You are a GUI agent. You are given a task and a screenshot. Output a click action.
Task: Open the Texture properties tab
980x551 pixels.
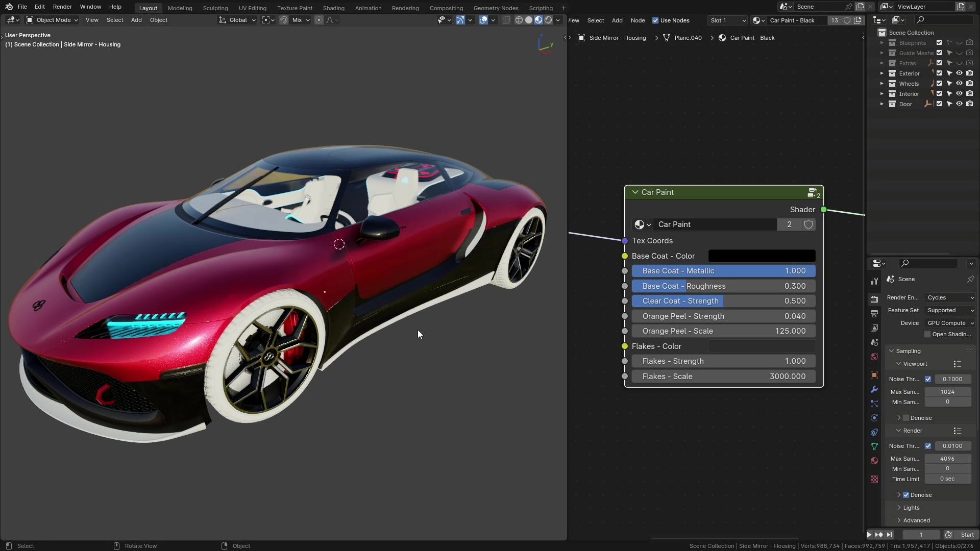point(874,479)
